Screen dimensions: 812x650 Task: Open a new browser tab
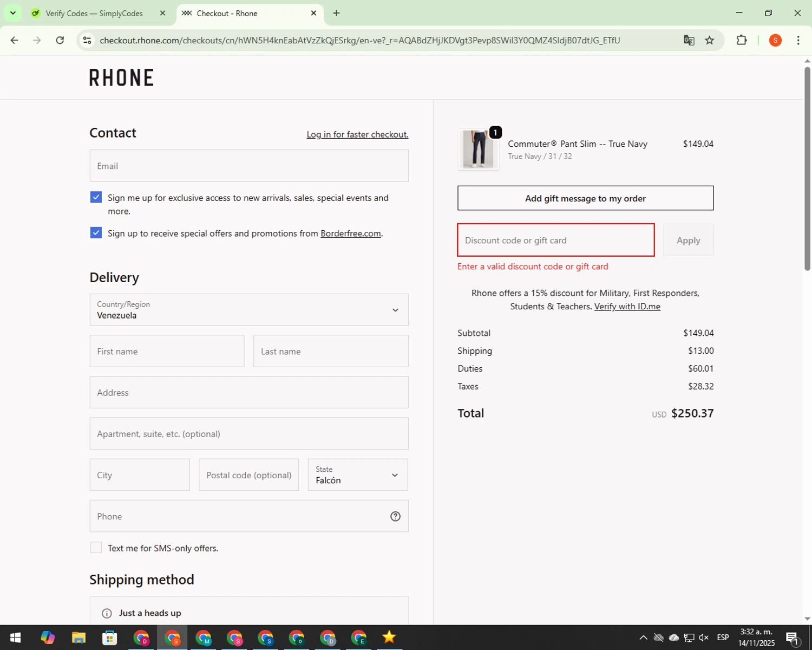point(336,13)
